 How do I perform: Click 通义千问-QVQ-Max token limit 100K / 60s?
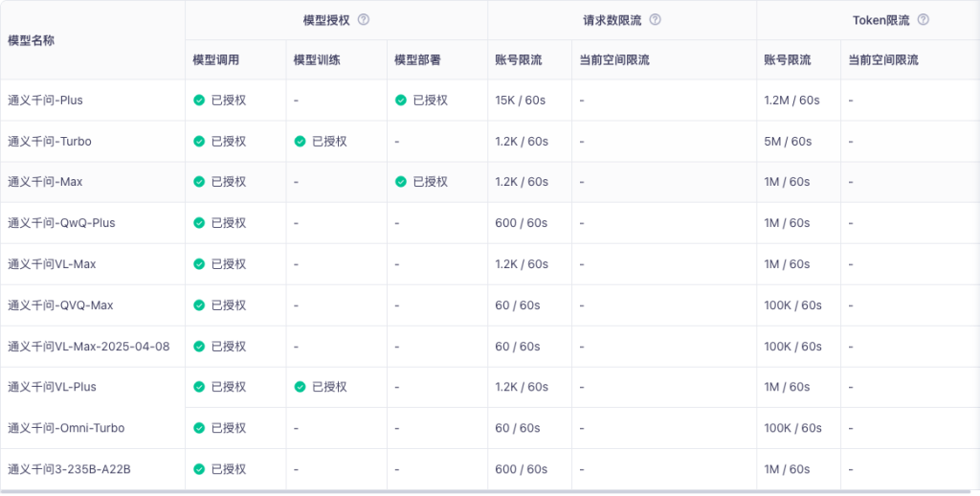(x=793, y=305)
